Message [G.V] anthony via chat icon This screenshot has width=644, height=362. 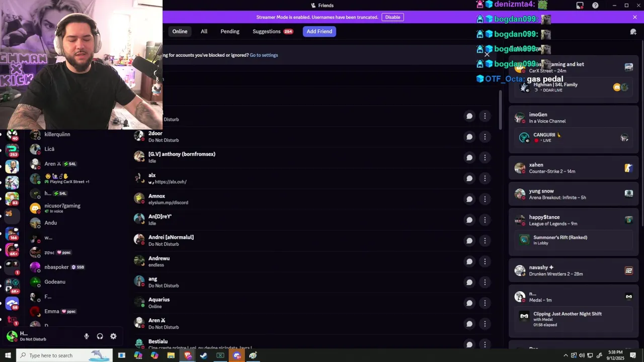469,157
